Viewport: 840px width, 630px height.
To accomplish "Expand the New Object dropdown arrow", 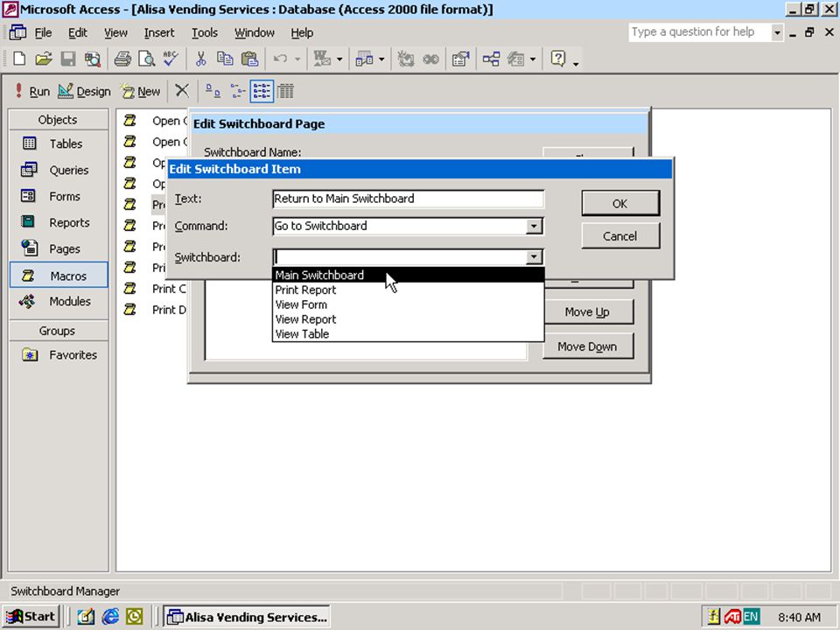I will [x=533, y=59].
